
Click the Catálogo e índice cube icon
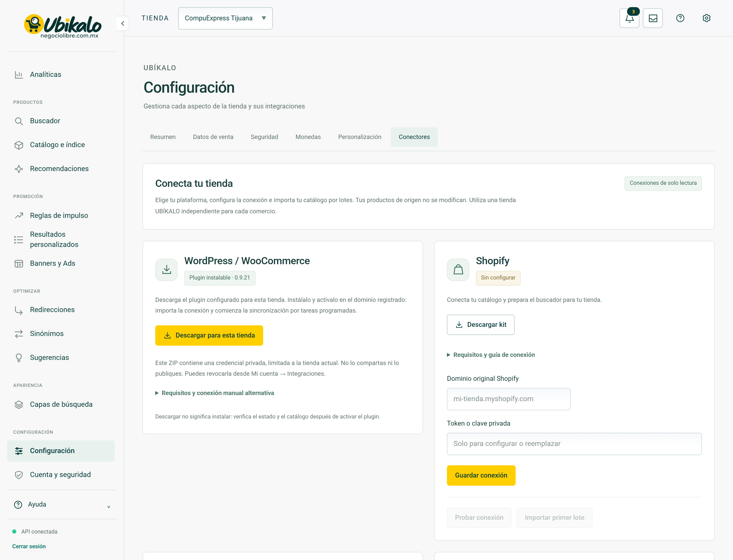point(19,145)
